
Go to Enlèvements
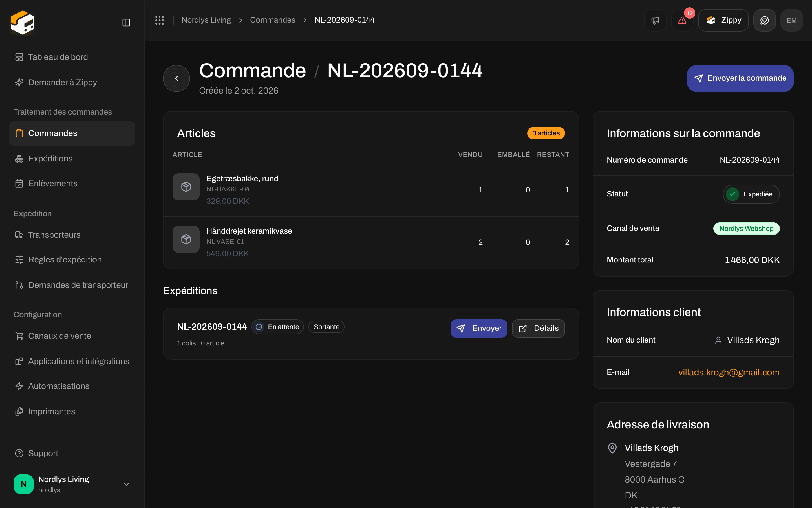pos(72,183)
